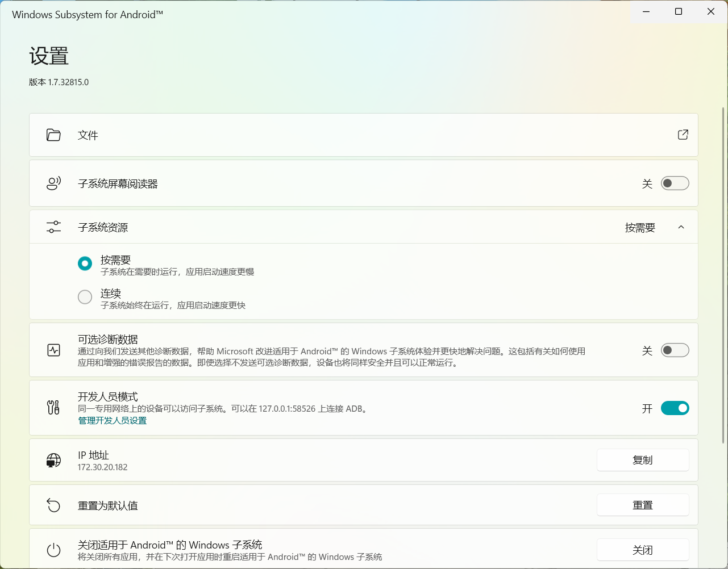Click the screen reader icon
Image resolution: width=728 pixels, height=569 pixels.
(x=53, y=183)
